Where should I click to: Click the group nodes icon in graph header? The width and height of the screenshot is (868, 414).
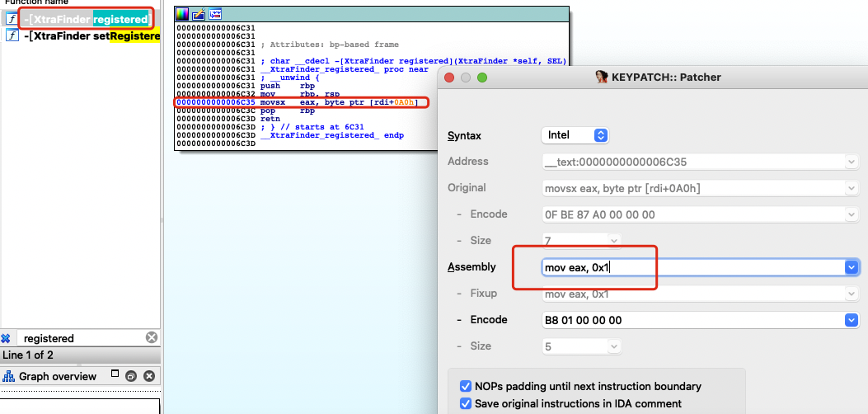[215, 14]
